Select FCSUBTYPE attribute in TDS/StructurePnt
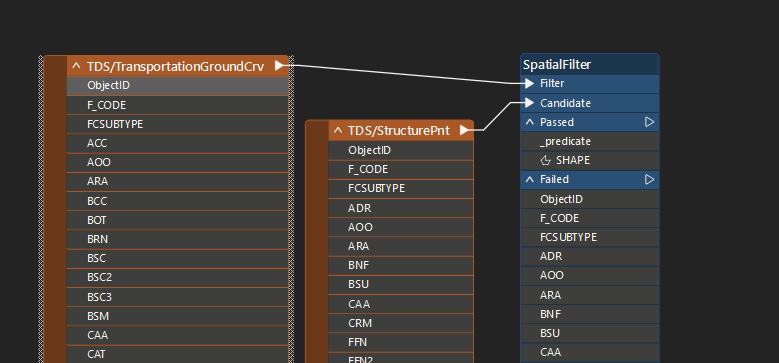Viewport: 779px width, 363px height. [x=400, y=189]
